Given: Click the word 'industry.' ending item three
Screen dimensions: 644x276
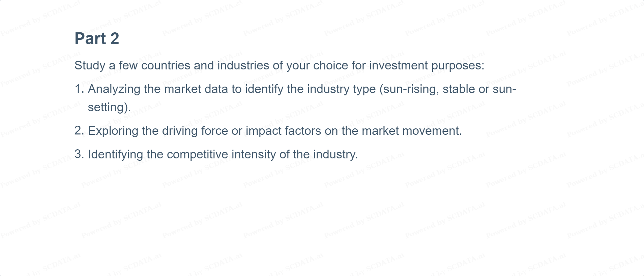Looking at the screenshot, I should click(x=335, y=154).
